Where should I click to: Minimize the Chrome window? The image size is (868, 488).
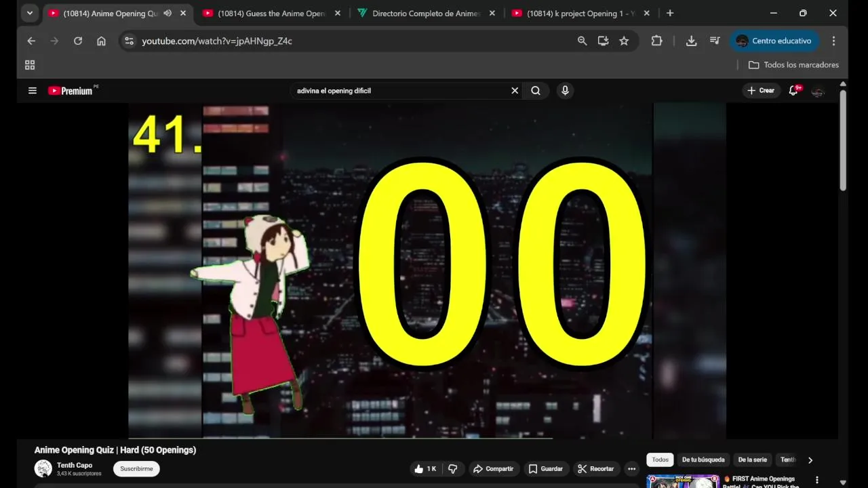click(x=774, y=13)
